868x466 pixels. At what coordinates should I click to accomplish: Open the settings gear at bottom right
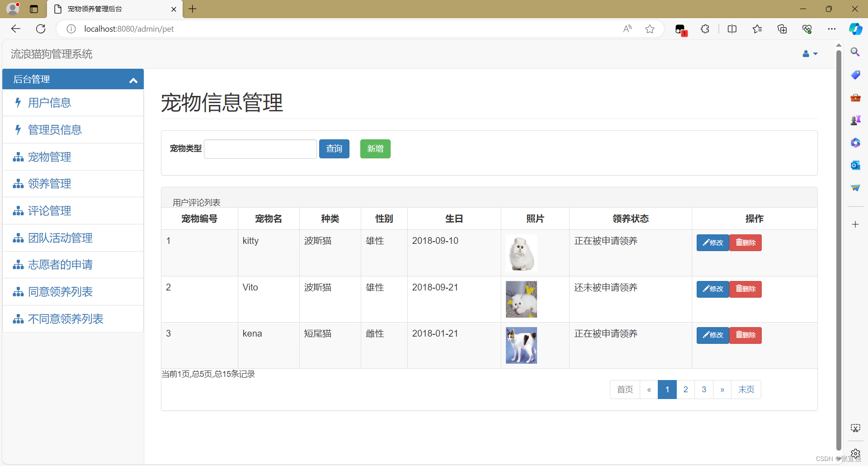coord(855,453)
